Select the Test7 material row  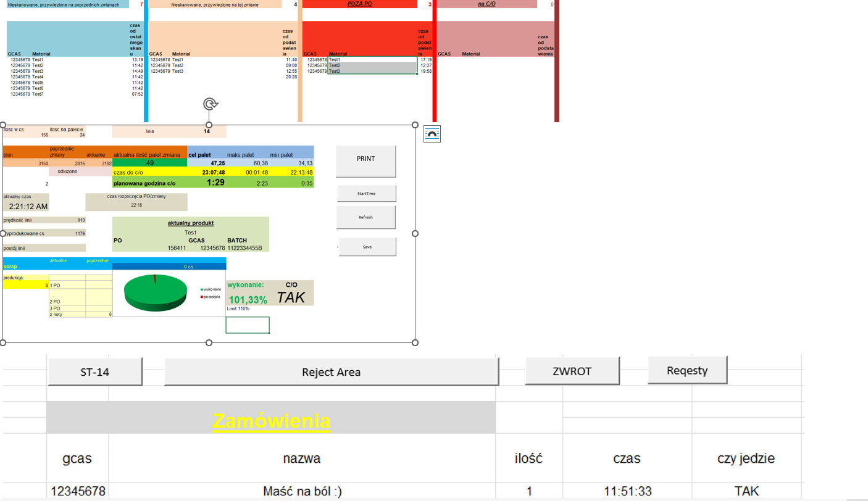[x=38, y=94]
